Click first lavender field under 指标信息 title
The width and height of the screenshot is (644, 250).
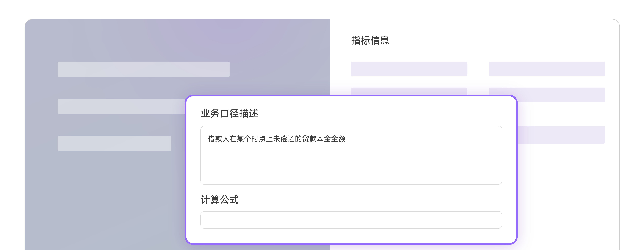tap(409, 69)
